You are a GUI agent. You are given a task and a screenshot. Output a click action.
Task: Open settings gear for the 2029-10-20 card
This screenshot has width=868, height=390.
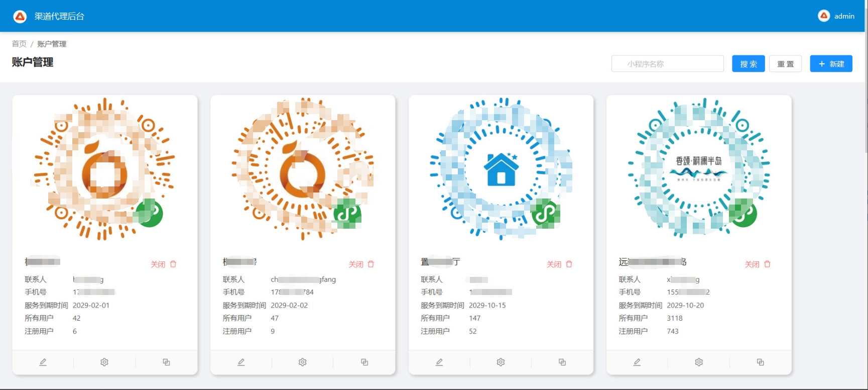699,362
